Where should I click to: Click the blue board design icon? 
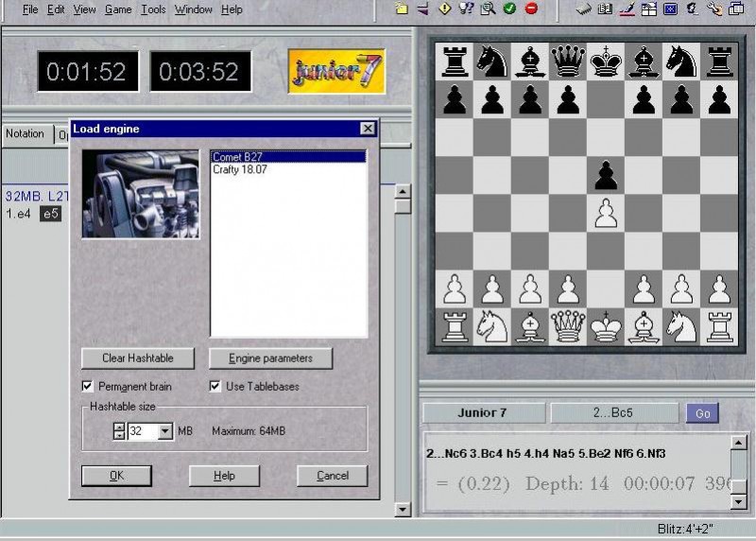(670, 9)
